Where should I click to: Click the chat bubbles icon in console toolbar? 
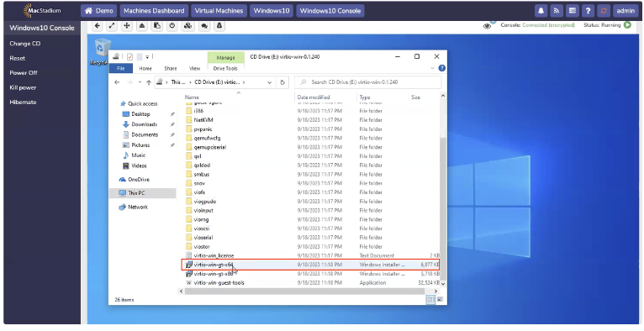pyautogui.click(x=204, y=25)
